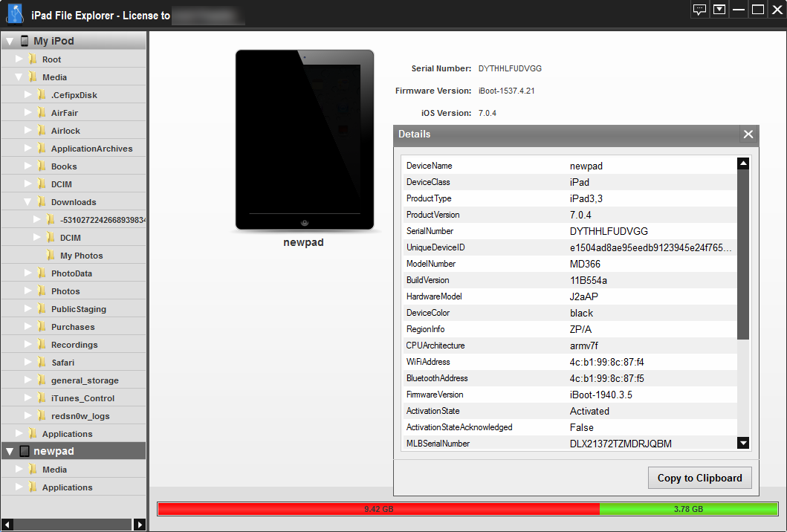Expand the -531027224266893983 folder
The width and height of the screenshot is (787, 532).
(36, 219)
